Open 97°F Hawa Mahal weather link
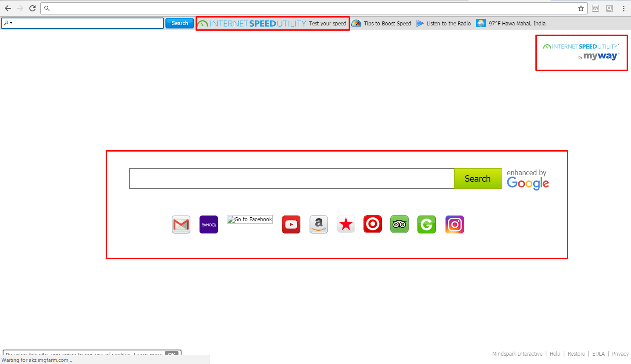This screenshot has width=631, height=364. click(517, 24)
